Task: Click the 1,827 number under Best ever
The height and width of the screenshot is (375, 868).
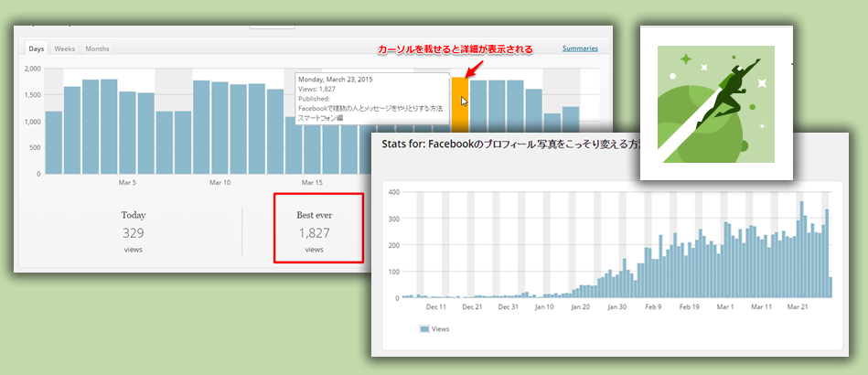Action: 315,233
